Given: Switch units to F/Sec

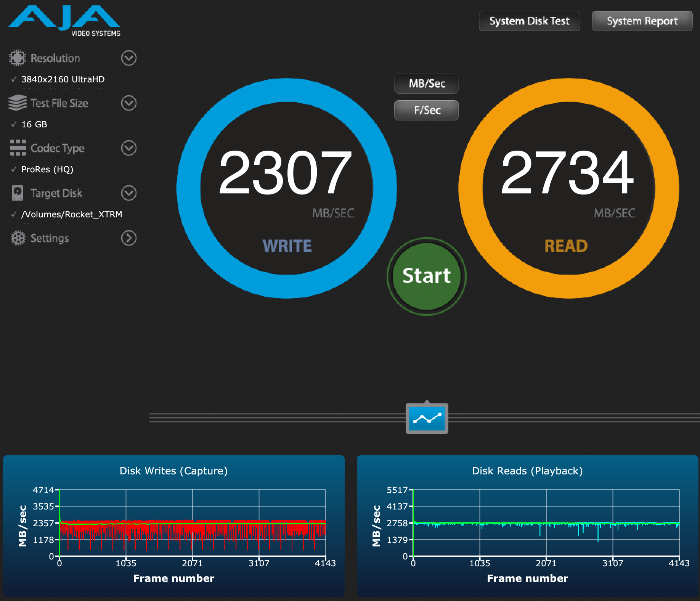Looking at the screenshot, I should point(427,110).
